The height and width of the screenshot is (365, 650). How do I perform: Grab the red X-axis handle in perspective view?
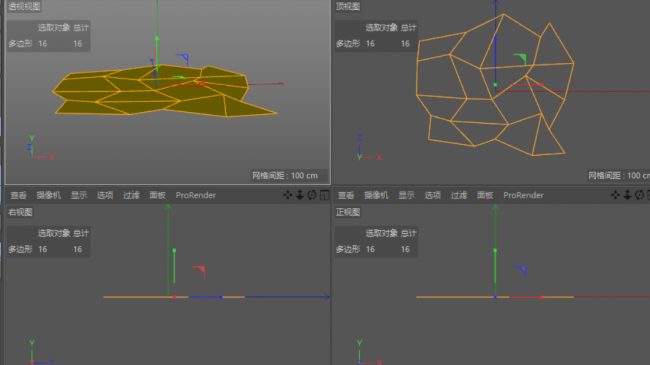coord(203,84)
